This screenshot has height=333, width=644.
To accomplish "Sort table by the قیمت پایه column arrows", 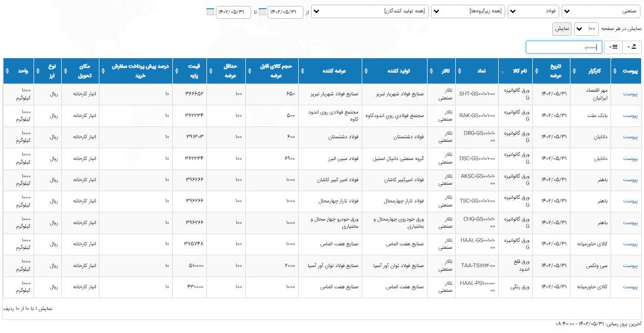I will (176, 71).
